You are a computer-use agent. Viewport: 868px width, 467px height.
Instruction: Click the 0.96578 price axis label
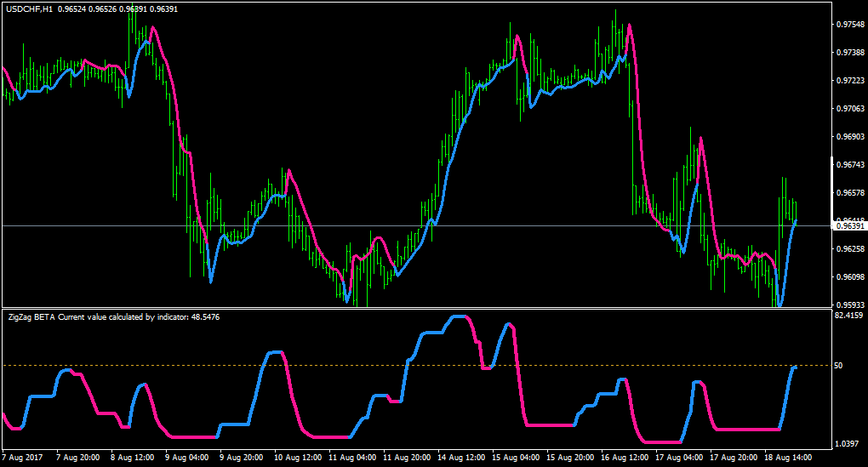click(x=850, y=193)
